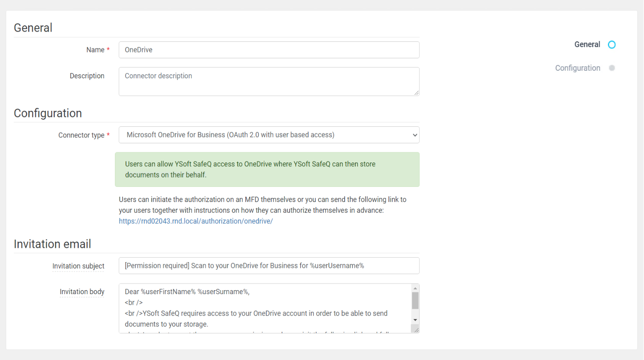This screenshot has width=644, height=360.
Task: Click the Connector description textarea
Action: click(269, 81)
